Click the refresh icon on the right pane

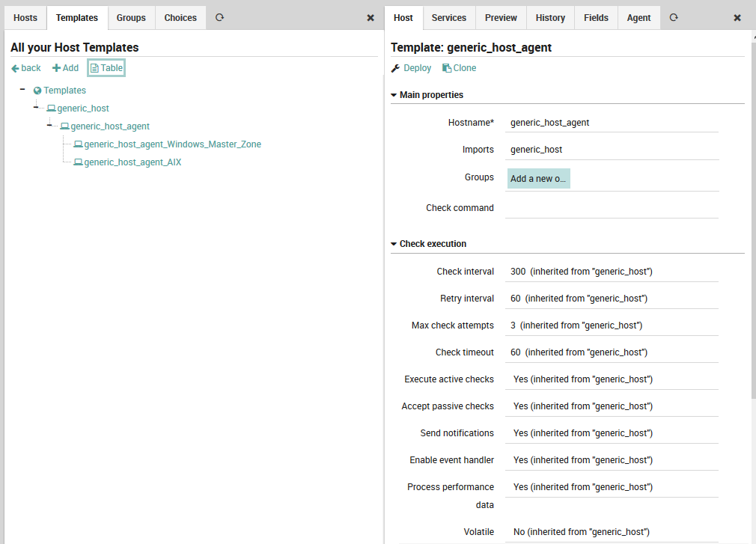click(x=672, y=17)
